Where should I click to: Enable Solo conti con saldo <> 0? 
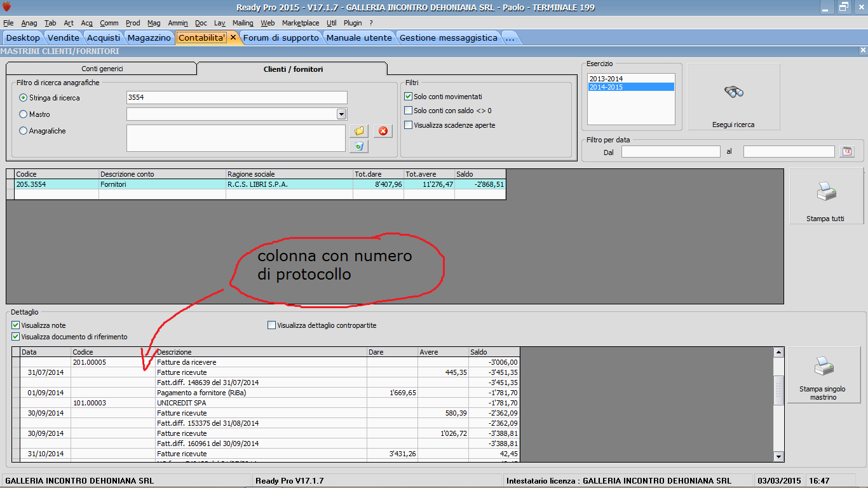pyautogui.click(x=409, y=111)
